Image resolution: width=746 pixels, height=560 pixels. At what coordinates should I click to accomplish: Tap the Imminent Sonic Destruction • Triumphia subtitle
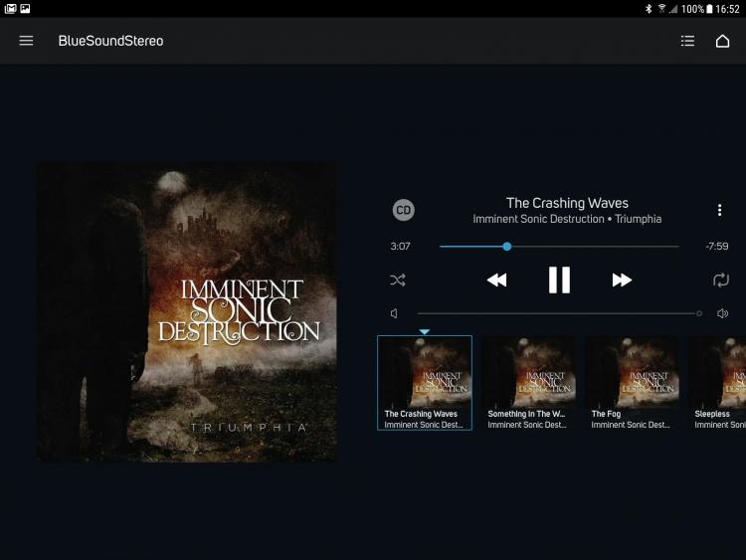click(567, 219)
